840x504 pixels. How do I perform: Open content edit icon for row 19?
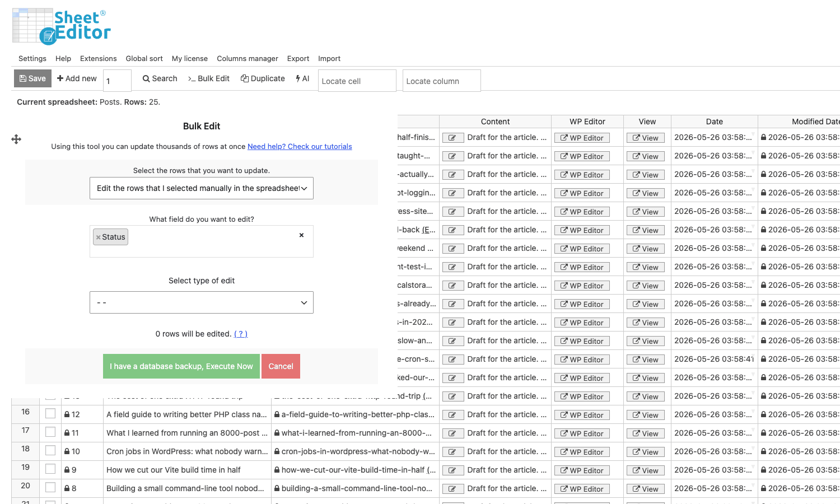click(x=452, y=470)
